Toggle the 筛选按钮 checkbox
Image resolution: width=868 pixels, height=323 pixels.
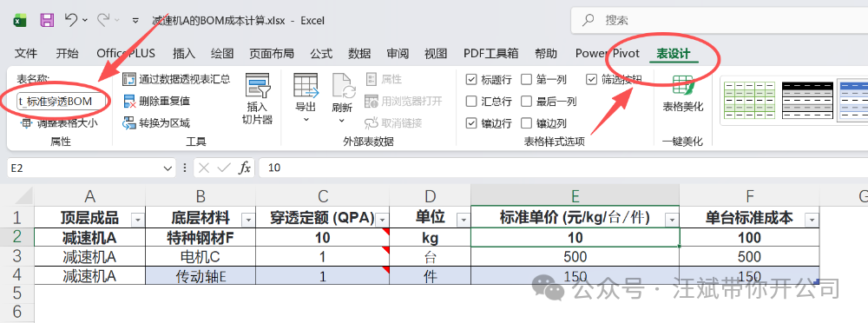coord(592,80)
